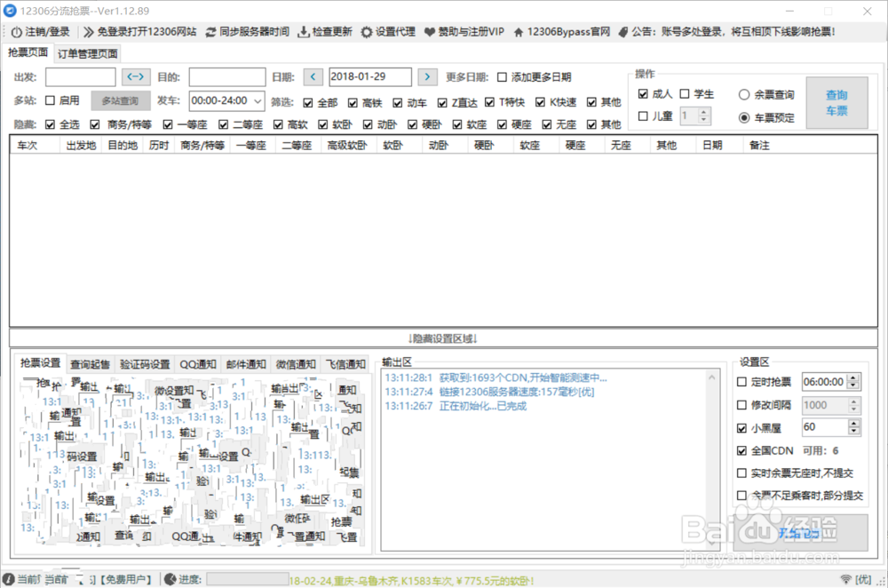The height and width of the screenshot is (588, 888).
Task: Click the destination station input field
Action: tap(227, 76)
